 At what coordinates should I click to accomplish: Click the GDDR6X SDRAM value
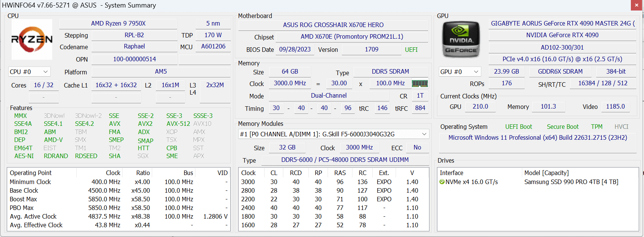(560, 71)
